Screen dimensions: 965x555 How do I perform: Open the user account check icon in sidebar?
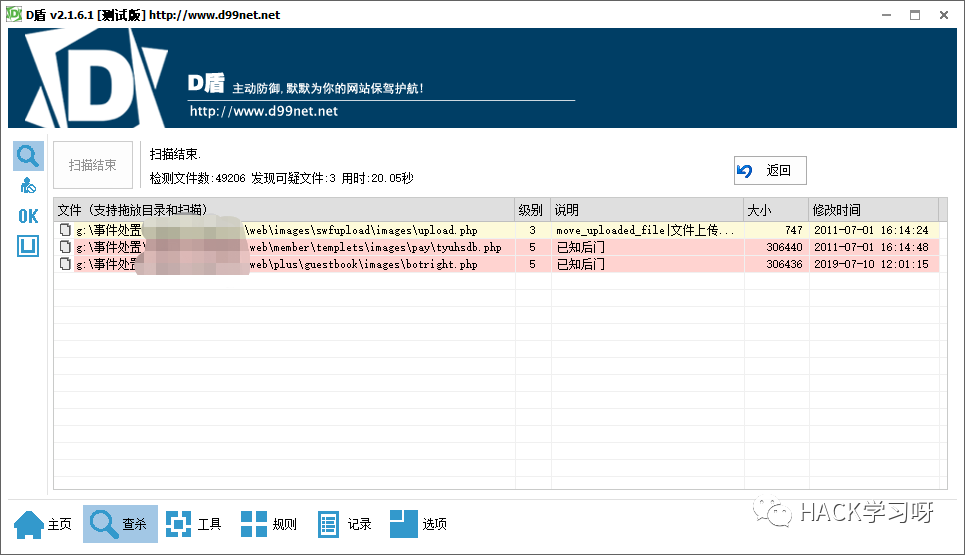coord(28,185)
